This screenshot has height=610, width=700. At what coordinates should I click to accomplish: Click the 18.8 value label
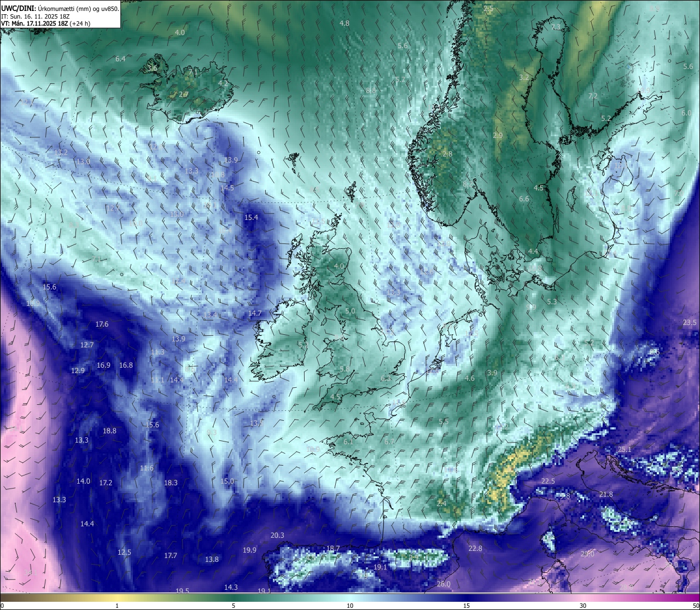[109, 431]
